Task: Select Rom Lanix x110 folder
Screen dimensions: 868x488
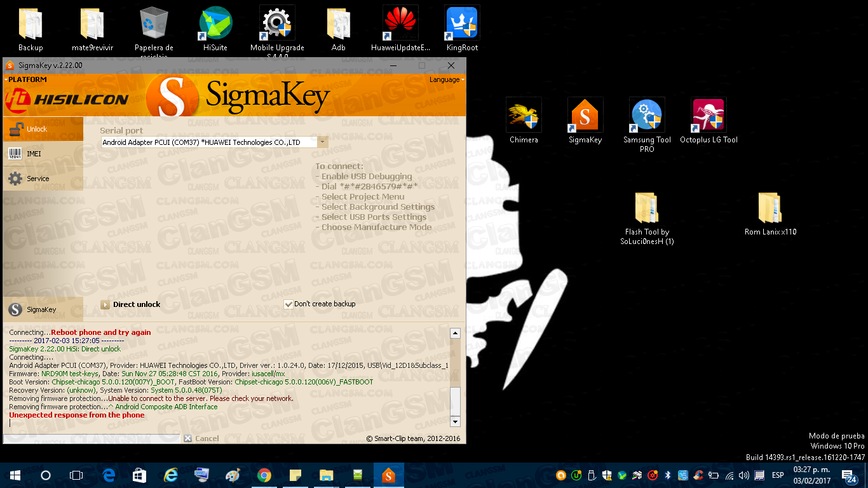Action: [770, 213]
